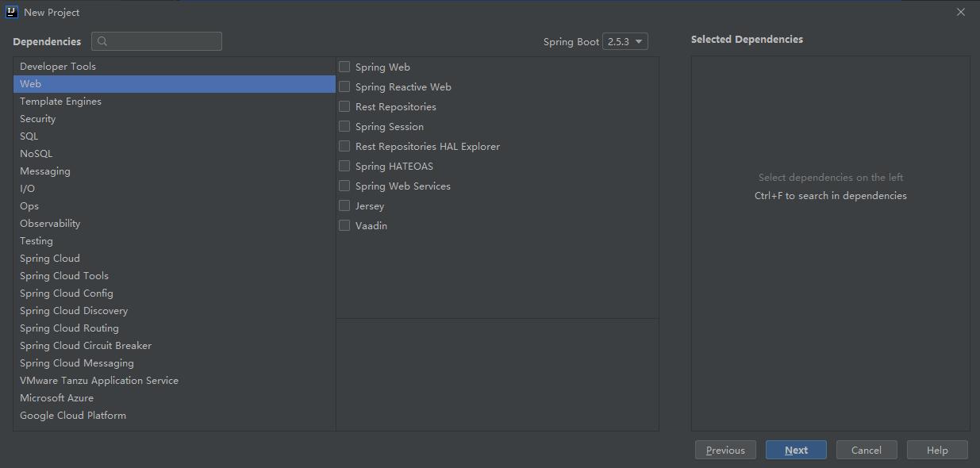
Task: Select the Spring Cloud category
Action: (x=175, y=259)
